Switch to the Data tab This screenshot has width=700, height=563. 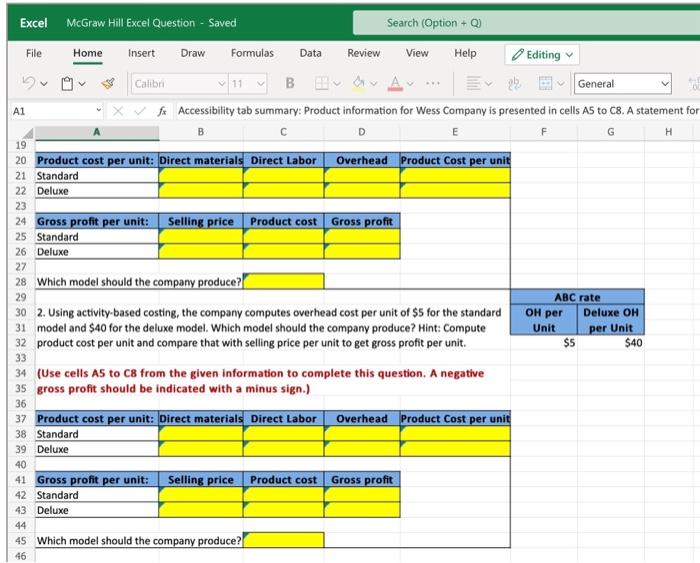(311, 53)
